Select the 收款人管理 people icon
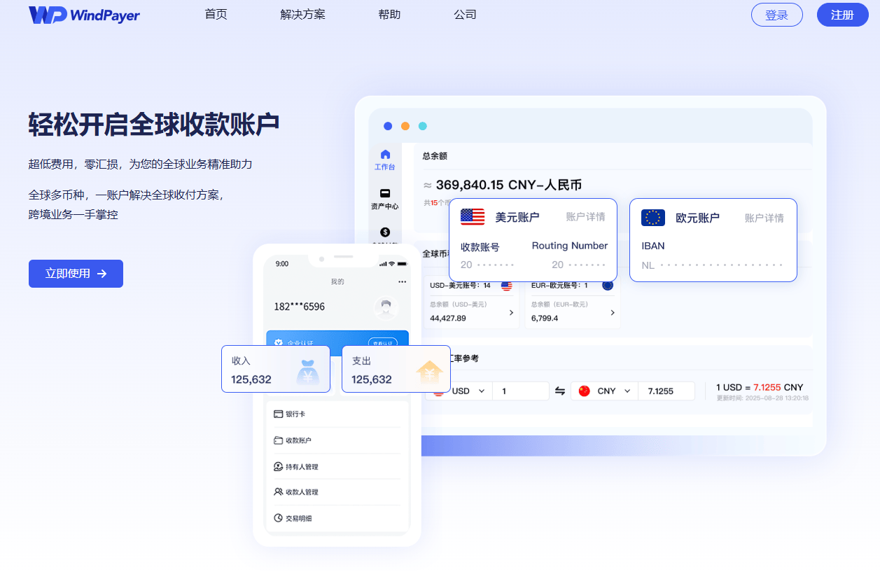The image size is (880, 588). click(x=279, y=491)
